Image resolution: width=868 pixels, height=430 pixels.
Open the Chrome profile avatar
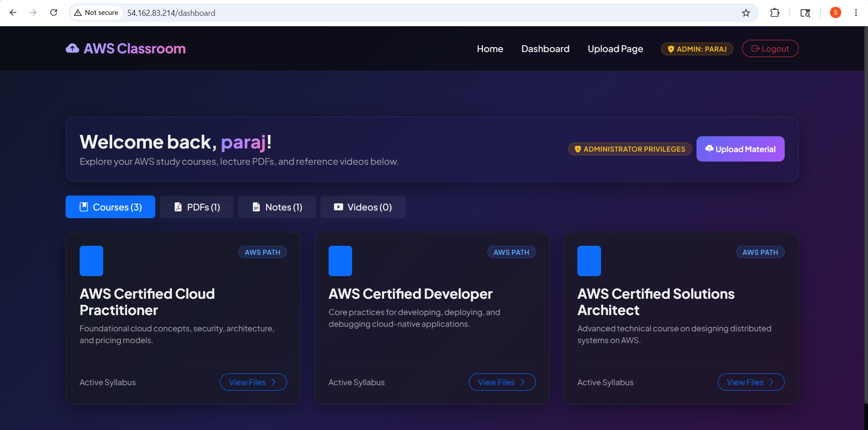tap(835, 13)
